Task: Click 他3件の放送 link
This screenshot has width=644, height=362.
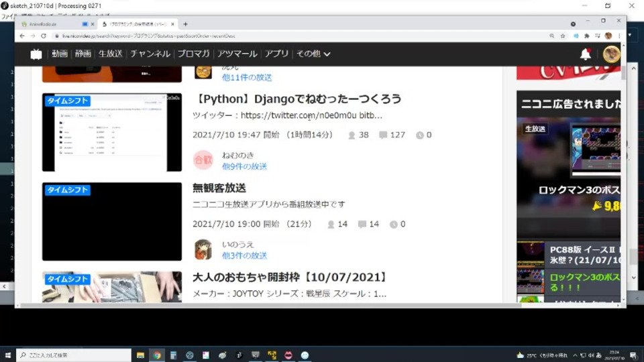Action: pyautogui.click(x=244, y=255)
